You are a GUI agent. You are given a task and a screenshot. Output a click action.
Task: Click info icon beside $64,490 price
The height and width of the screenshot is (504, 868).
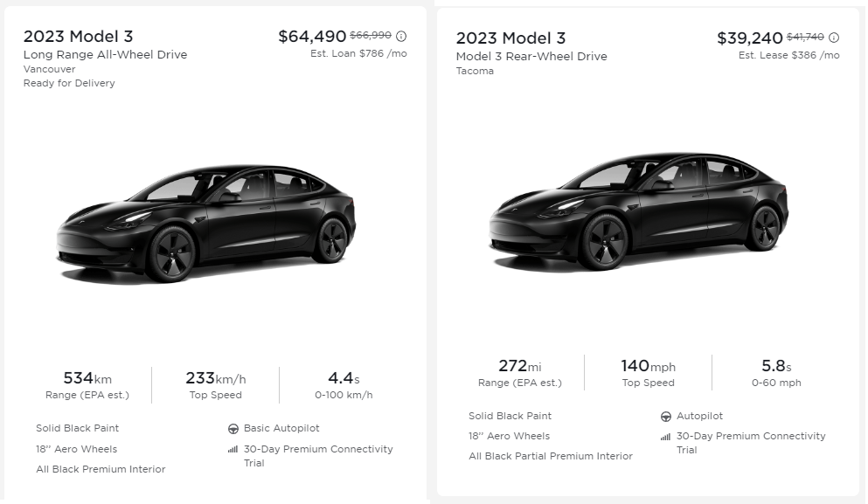coord(401,37)
